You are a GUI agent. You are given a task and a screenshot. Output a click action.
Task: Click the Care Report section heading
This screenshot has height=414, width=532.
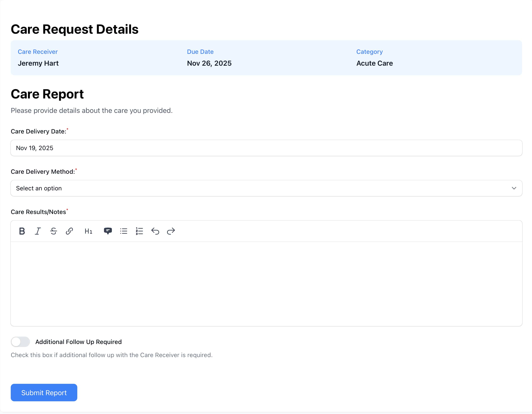[x=47, y=94]
